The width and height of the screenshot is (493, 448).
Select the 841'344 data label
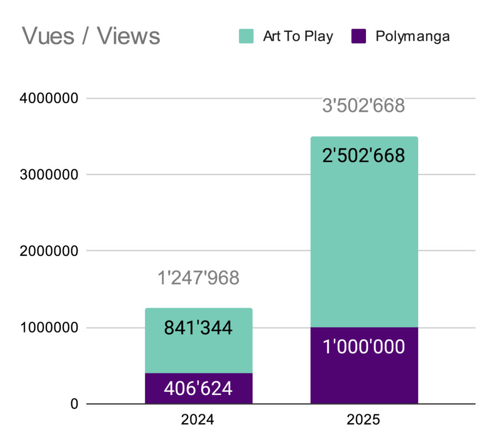[198, 328]
